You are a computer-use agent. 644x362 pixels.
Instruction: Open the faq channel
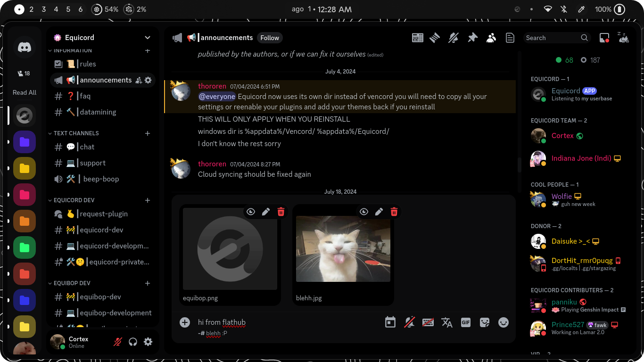coord(103,96)
